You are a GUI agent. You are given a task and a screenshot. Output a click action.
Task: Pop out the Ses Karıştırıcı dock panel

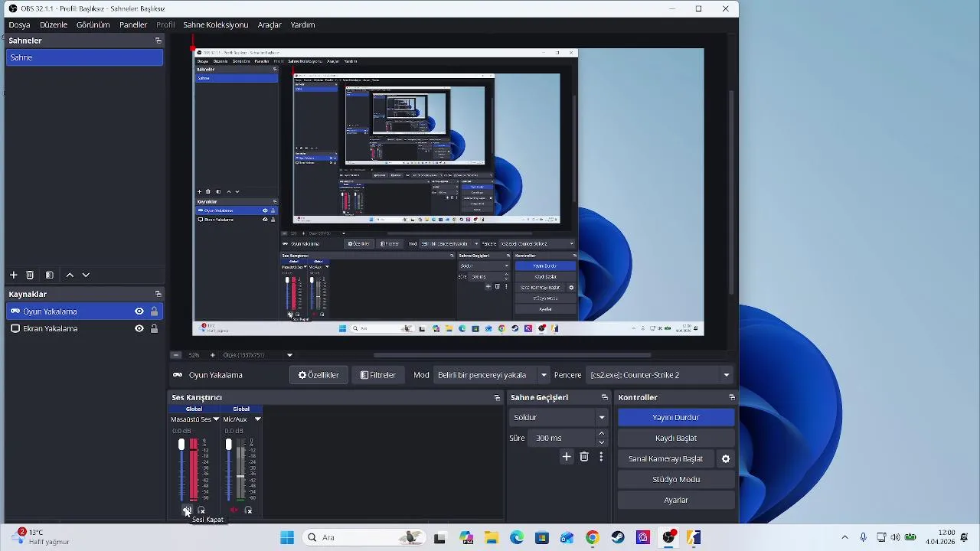497,398
